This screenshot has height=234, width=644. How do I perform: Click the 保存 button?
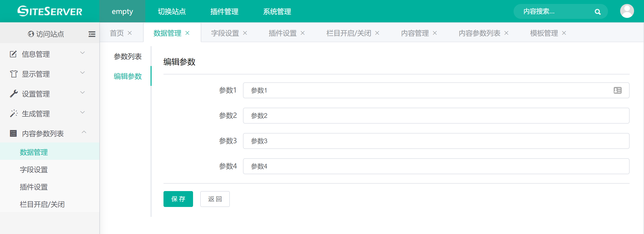point(178,199)
